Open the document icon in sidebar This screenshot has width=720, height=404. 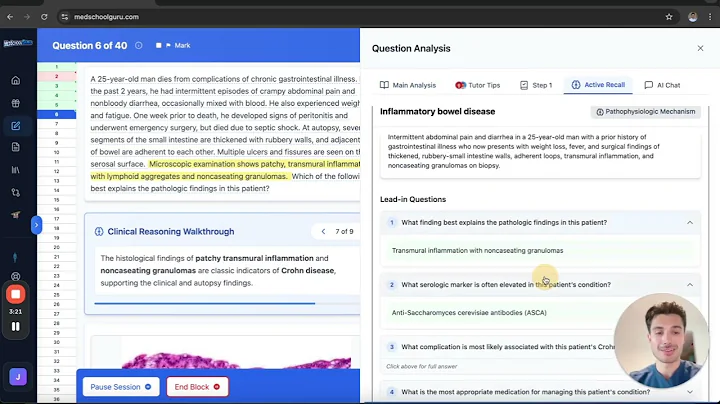[x=16, y=147]
